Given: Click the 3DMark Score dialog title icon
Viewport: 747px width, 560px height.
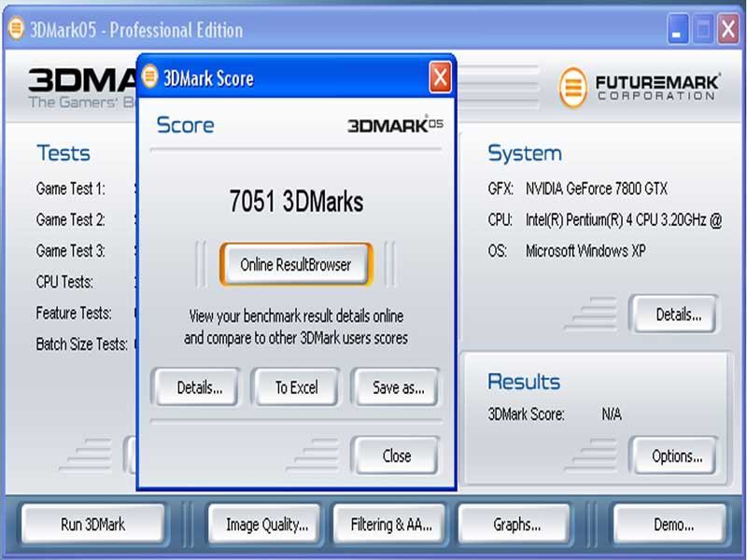Looking at the screenshot, I should point(150,77).
